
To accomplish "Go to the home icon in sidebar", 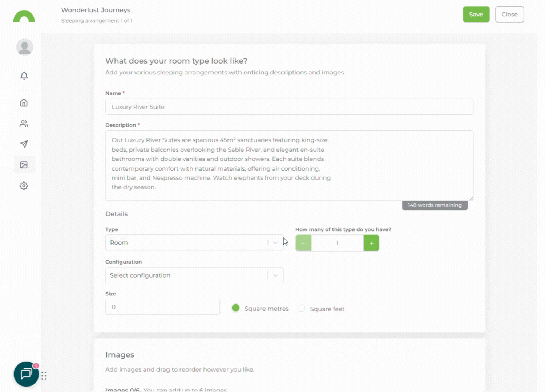I will pos(24,103).
